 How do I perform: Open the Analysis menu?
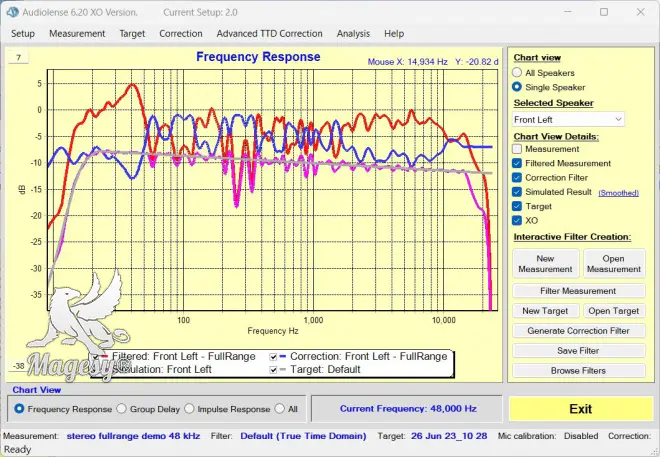(353, 34)
